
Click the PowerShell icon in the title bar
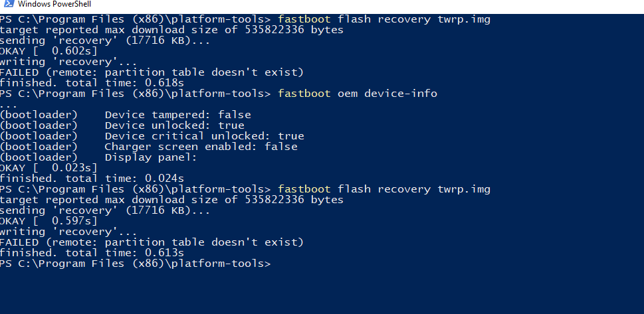pos(8,5)
